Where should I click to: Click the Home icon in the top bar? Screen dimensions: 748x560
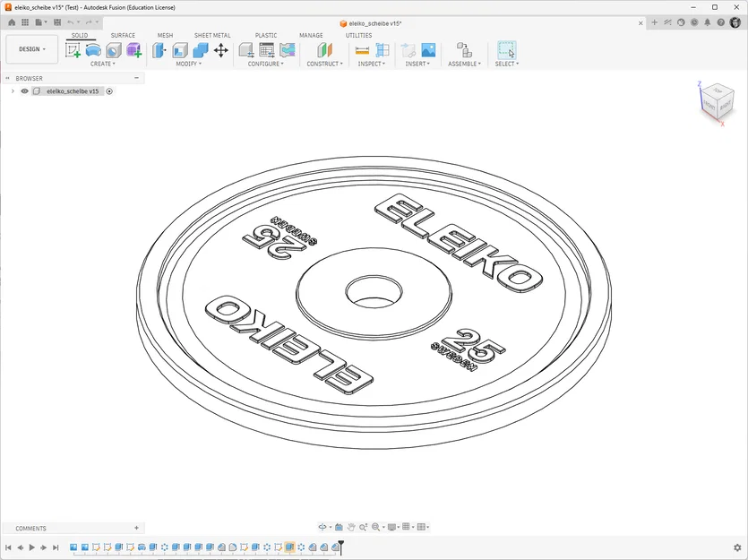[12, 22]
